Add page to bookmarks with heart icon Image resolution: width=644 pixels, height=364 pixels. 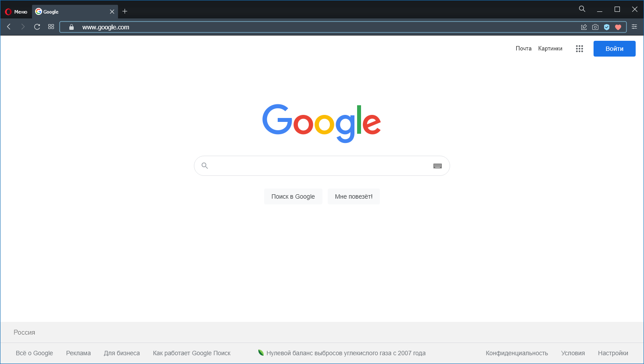click(618, 27)
